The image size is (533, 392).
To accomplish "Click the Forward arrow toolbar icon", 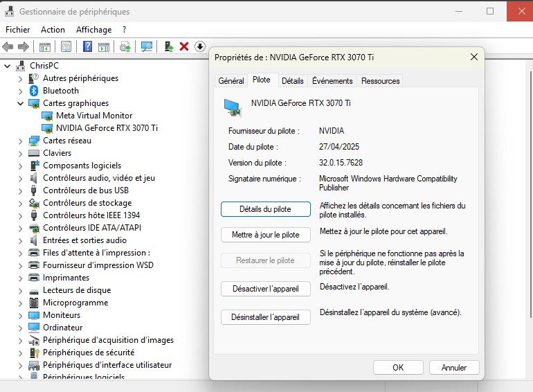I will (x=23, y=46).
